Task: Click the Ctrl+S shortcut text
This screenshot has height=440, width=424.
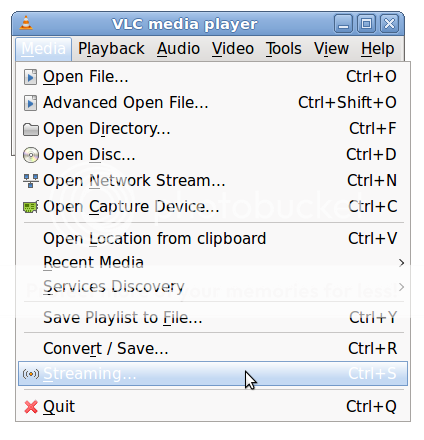Action: point(372,374)
